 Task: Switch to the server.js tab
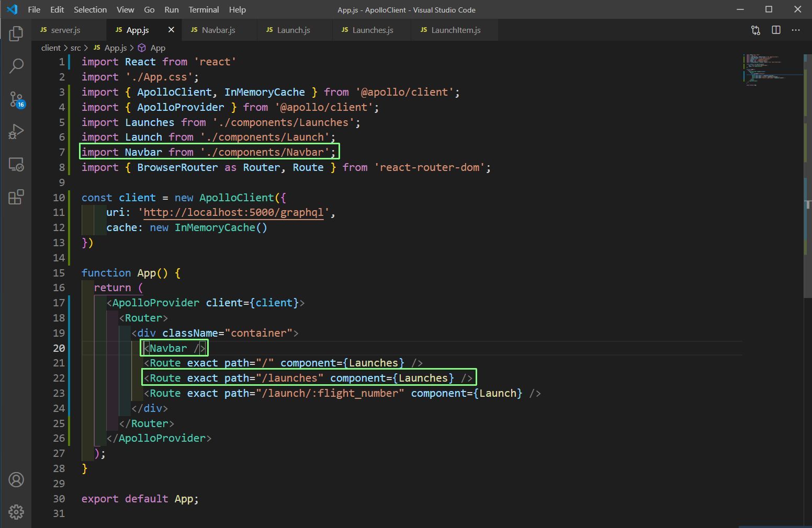point(69,30)
